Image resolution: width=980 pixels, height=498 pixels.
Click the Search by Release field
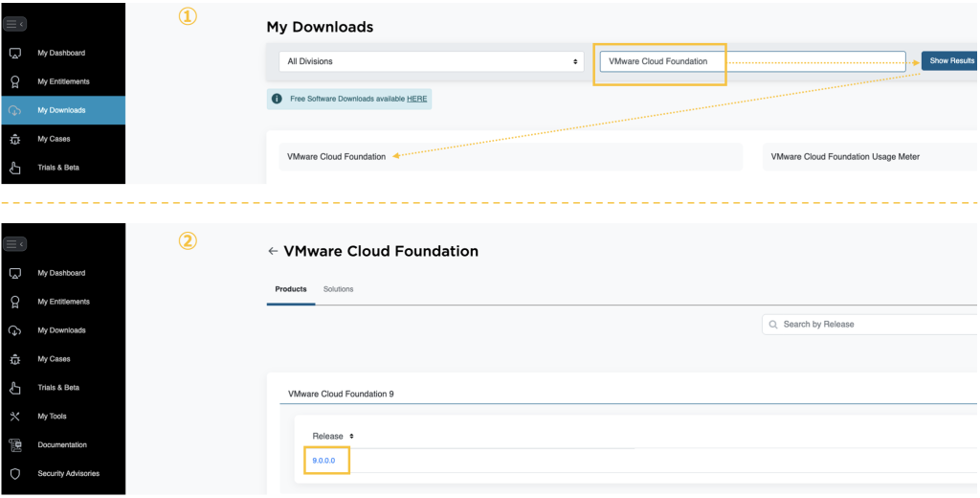[x=871, y=325]
